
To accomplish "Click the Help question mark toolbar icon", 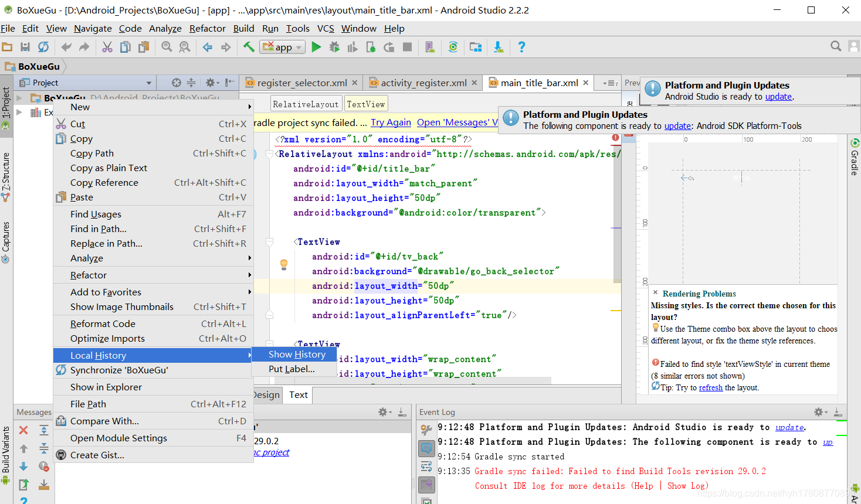I will click(x=521, y=47).
